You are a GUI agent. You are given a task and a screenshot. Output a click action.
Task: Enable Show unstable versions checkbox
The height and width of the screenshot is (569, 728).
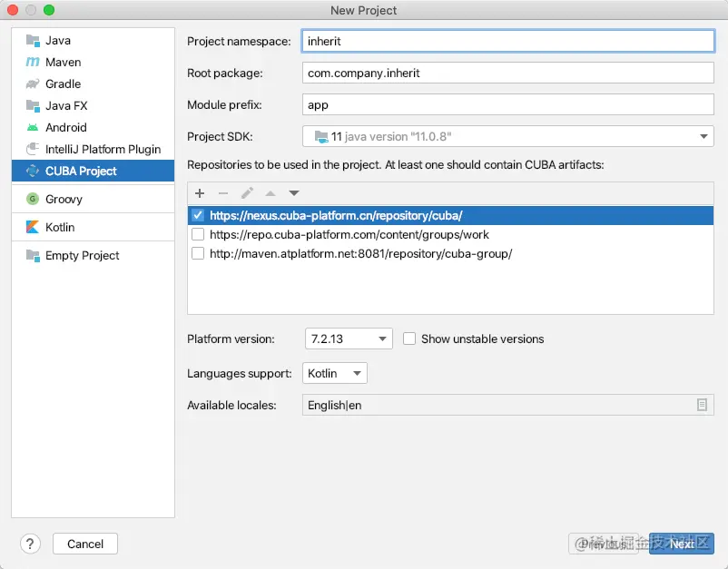(x=409, y=338)
